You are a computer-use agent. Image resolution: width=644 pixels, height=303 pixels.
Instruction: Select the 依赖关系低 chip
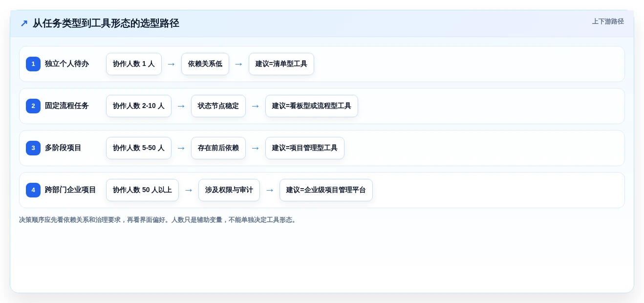[x=205, y=64]
